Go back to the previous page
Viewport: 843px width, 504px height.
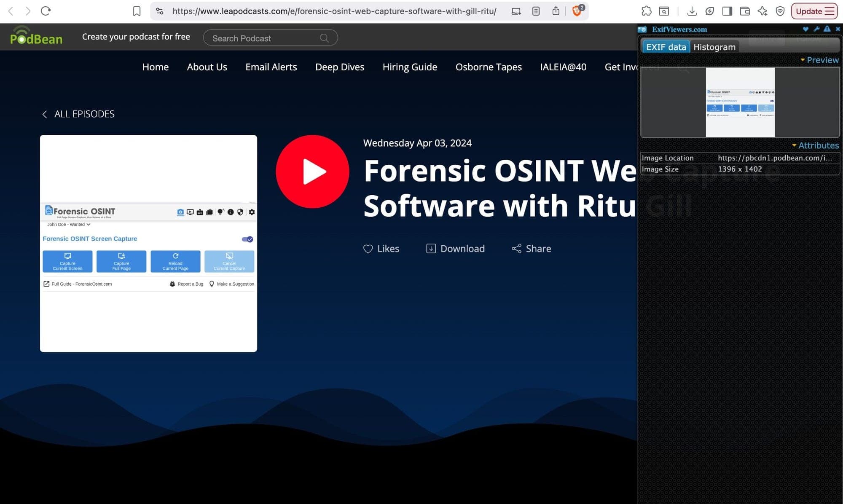tap(11, 11)
